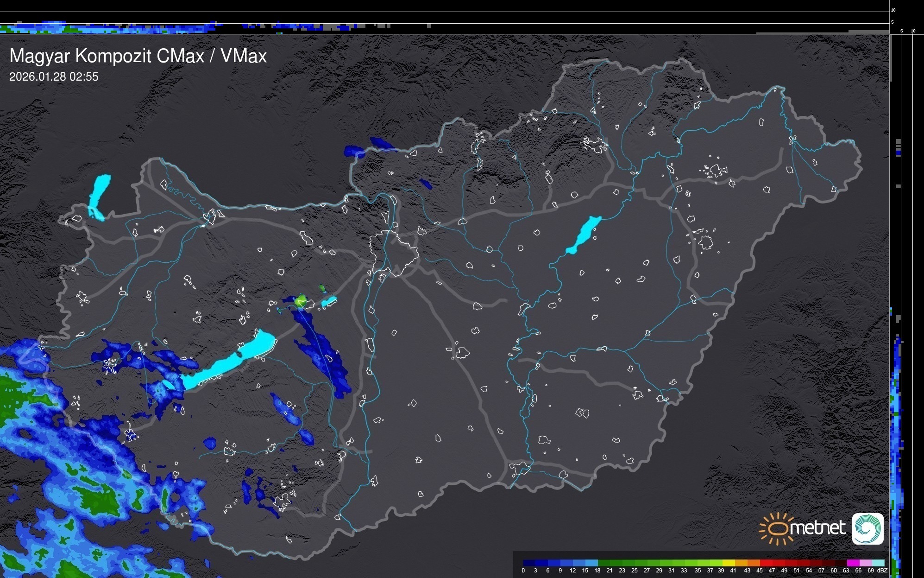
Task: Click the 2026.01.28 02:55 timestamp
Action: tap(54, 77)
